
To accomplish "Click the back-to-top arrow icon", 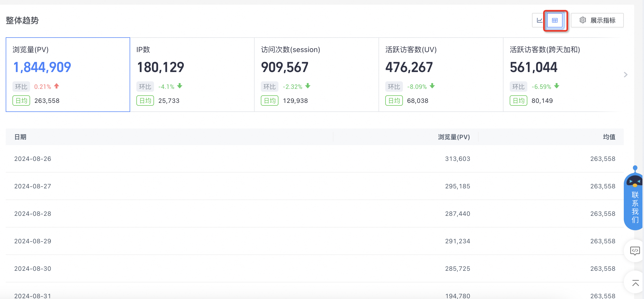I will point(635,283).
